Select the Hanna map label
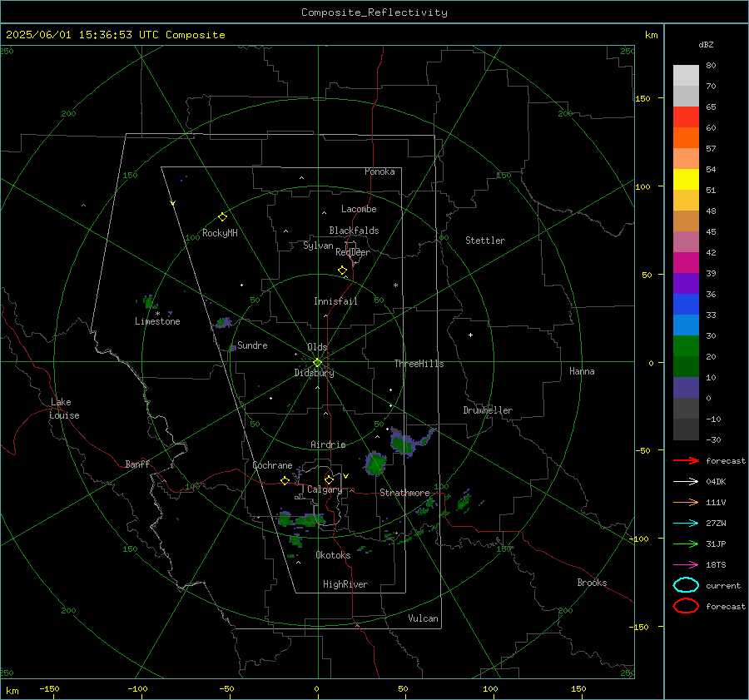 (x=582, y=371)
